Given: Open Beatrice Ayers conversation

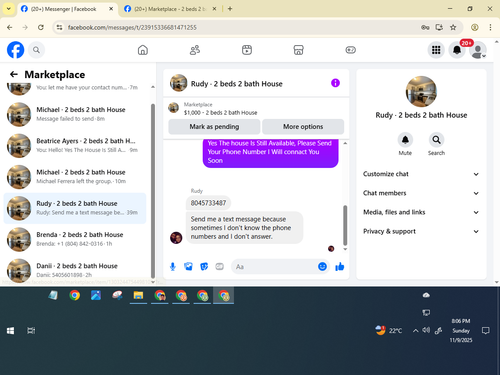Looking at the screenshot, I should coord(75,145).
